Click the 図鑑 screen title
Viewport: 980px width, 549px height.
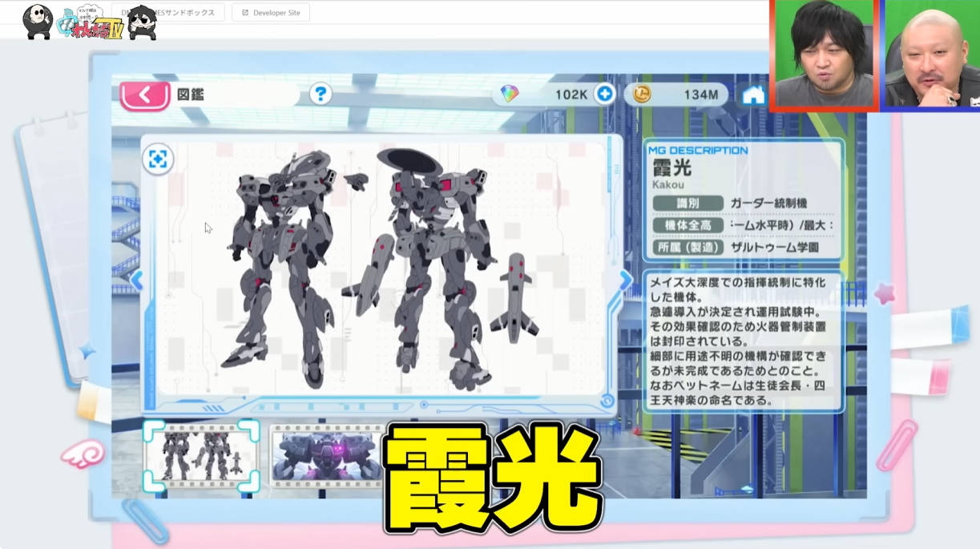191,95
